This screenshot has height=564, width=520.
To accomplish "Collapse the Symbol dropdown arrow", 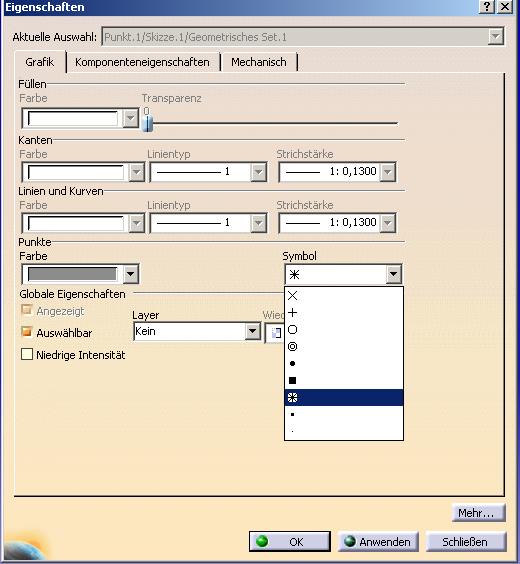I will (x=394, y=274).
